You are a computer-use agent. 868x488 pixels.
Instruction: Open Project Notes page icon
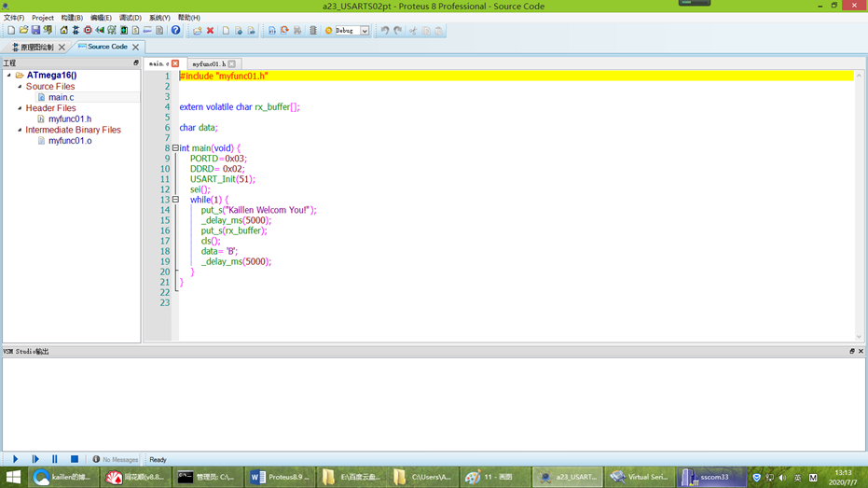(159, 31)
